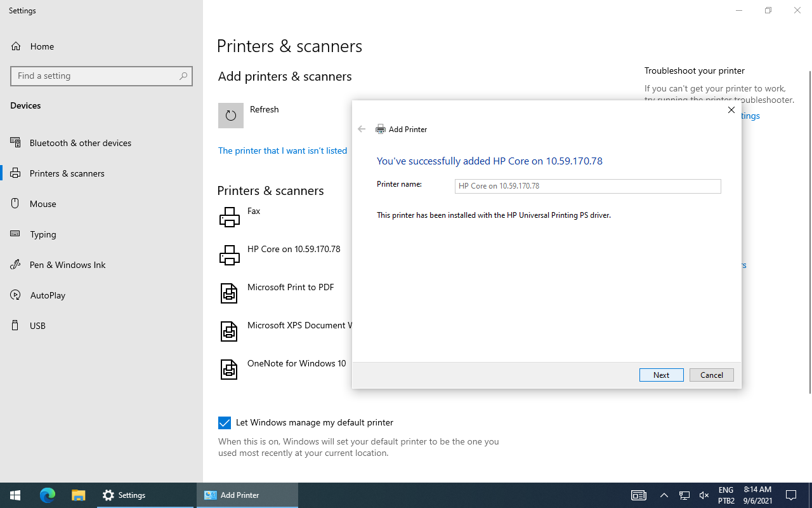Expand hidden system tray icons

pyautogui.click(x=664, y=495)
